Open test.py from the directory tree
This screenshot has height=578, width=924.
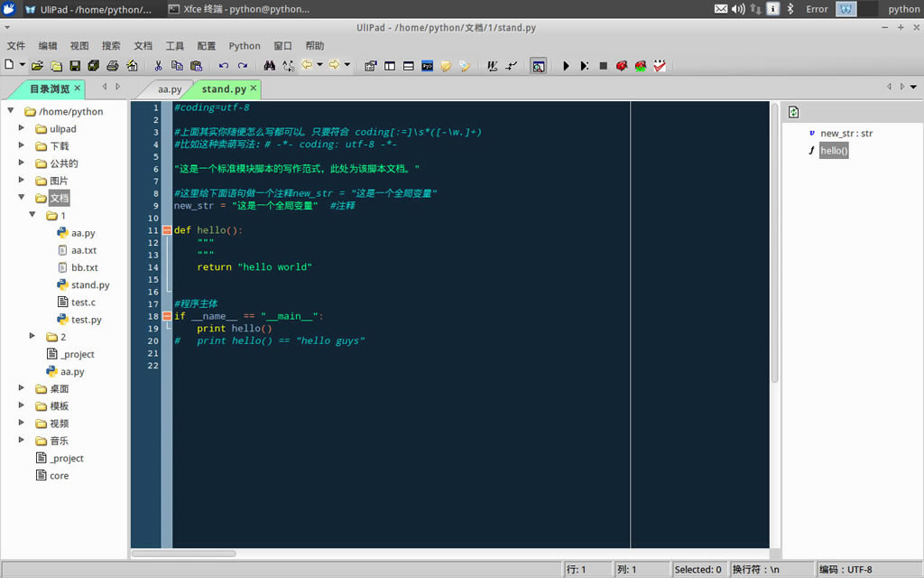86,320
